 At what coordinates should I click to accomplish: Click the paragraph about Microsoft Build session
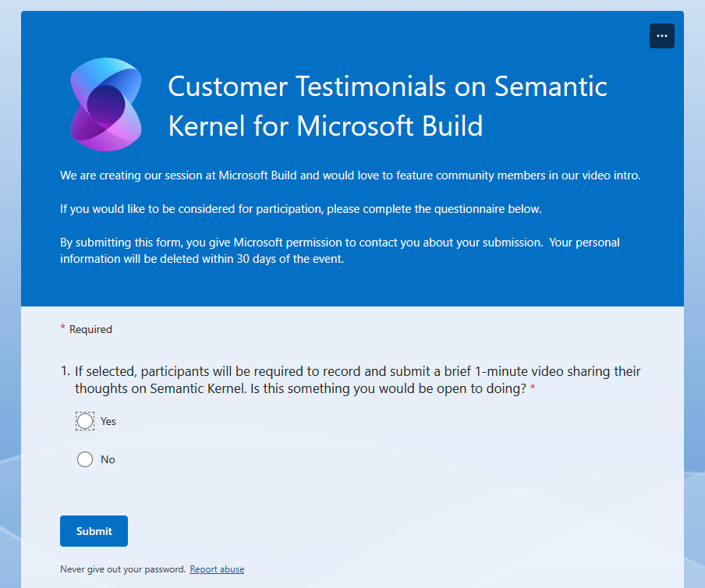coord(350,175)
